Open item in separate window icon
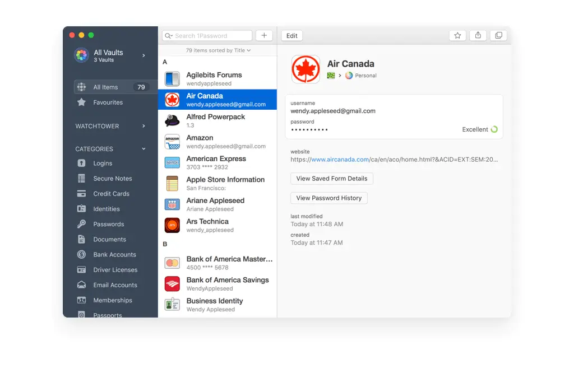The height and width of the screenshot is (392, 583). pyautogui.click(x=498, y=36)
